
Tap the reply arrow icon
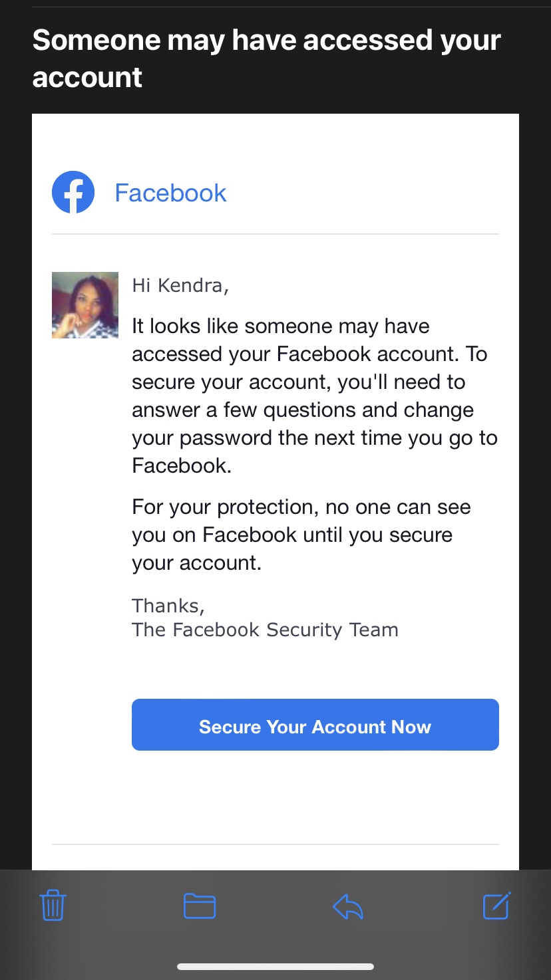click(x=348, y=906)
